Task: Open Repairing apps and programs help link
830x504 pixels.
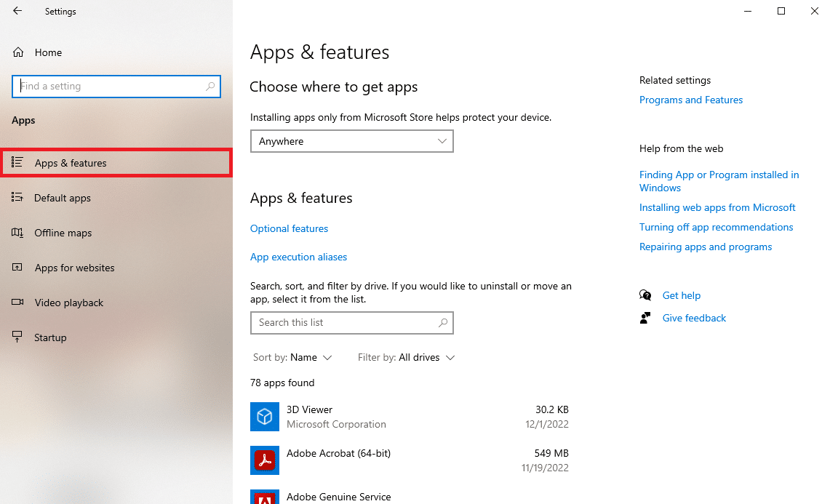Action: coord(706,247)
